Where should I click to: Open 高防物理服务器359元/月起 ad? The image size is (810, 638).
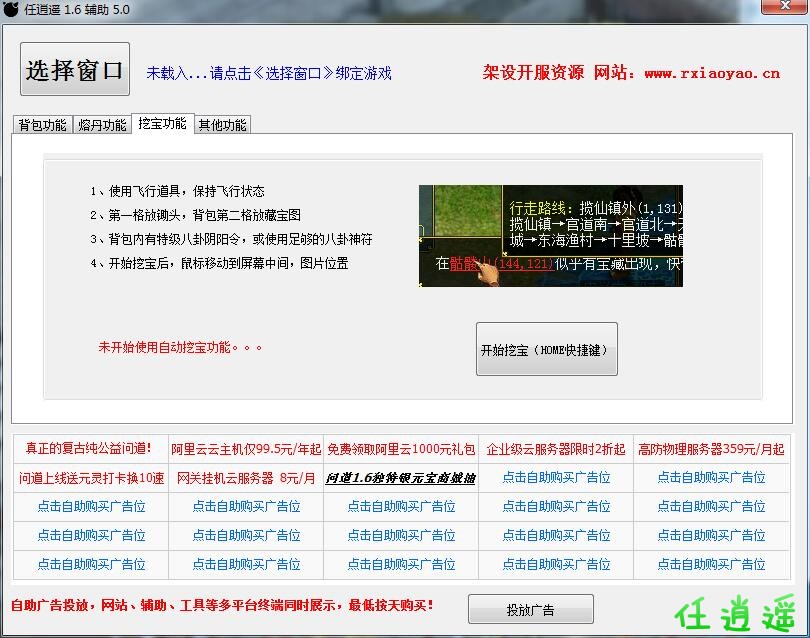pos(711,450)
